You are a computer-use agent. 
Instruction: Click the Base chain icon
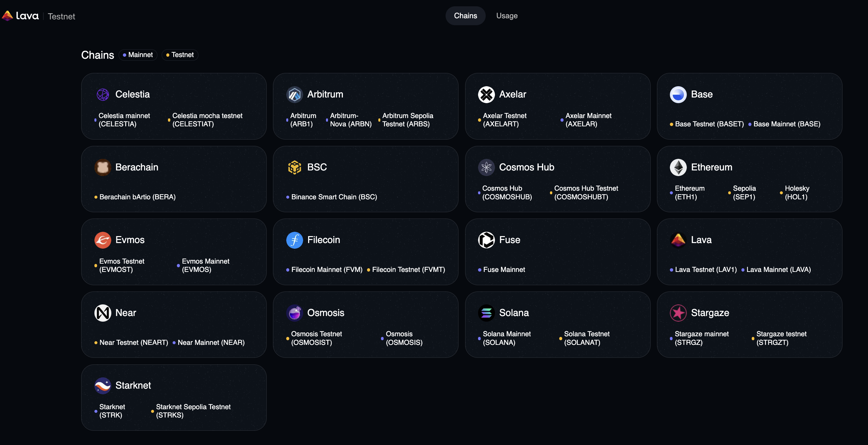coord(678,95)
